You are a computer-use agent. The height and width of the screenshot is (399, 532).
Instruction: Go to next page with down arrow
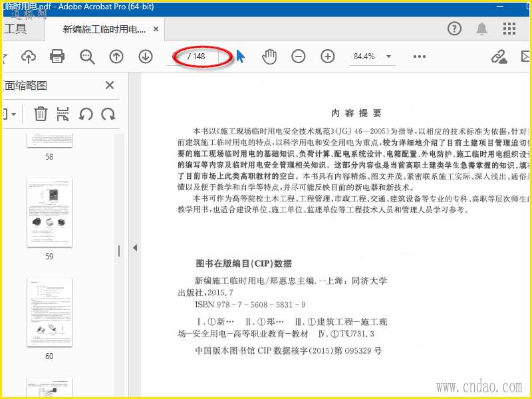(x=146, y=57)
